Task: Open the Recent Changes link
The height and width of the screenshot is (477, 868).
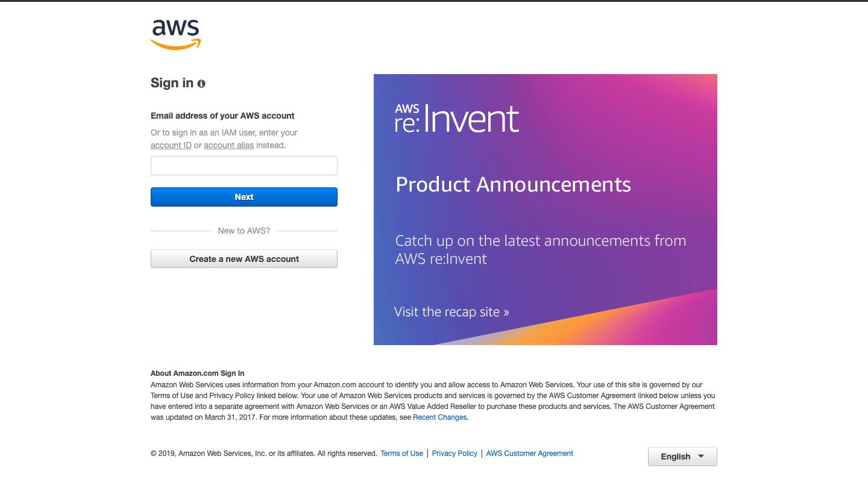Action: [439, 417]
